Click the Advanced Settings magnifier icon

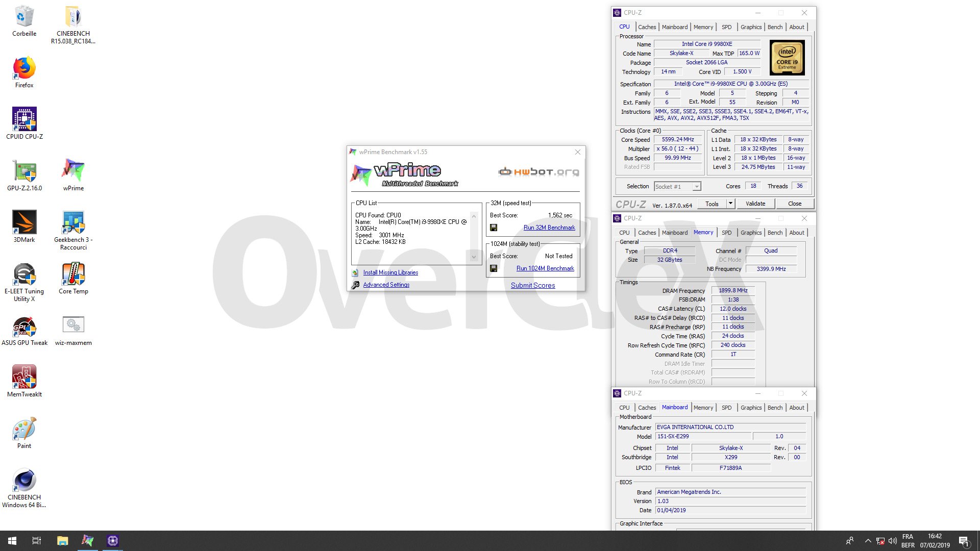(x=355, y=285)
